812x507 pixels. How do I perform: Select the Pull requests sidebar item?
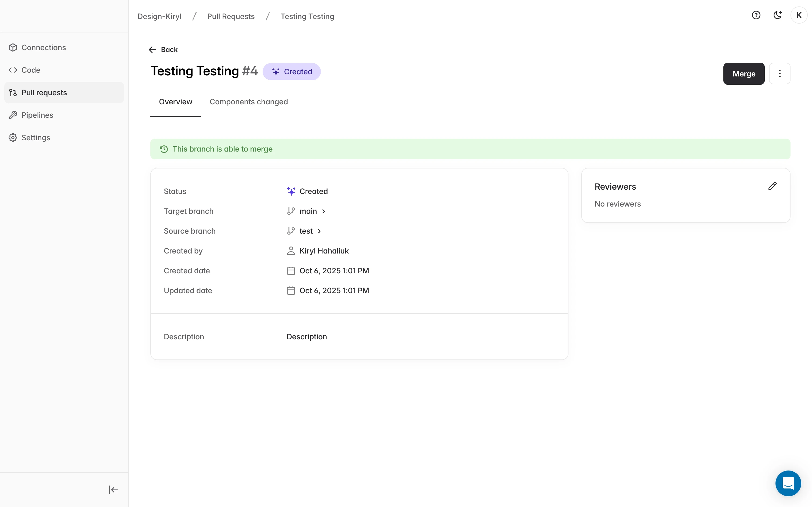pyautogui.click(x=44, y=93)
